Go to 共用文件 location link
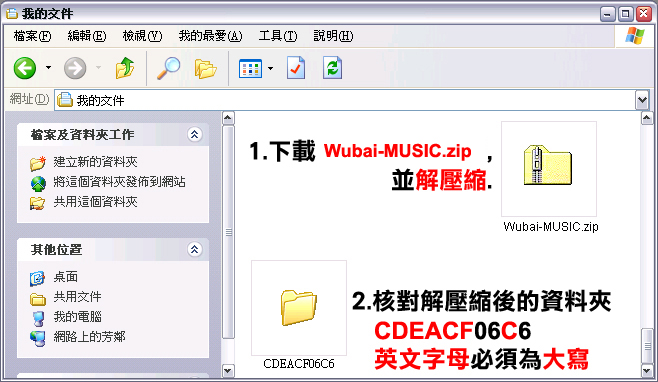Viewport: 658px width, 382px height. [x=77, y=297]
